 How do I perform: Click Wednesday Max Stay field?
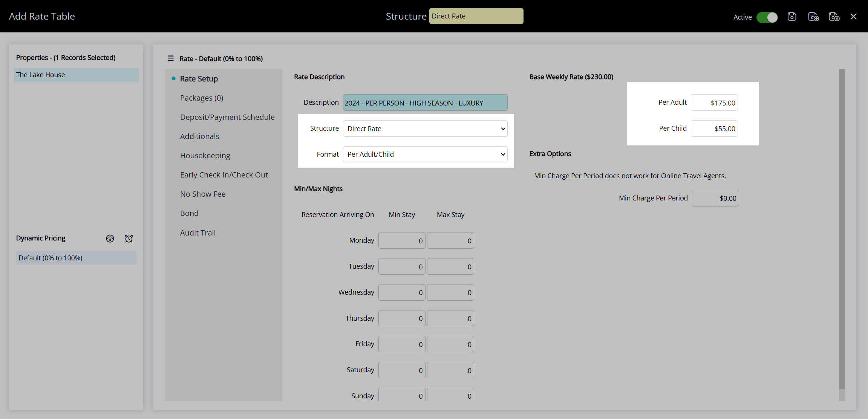pyautogui.click(x=450, y=292)
